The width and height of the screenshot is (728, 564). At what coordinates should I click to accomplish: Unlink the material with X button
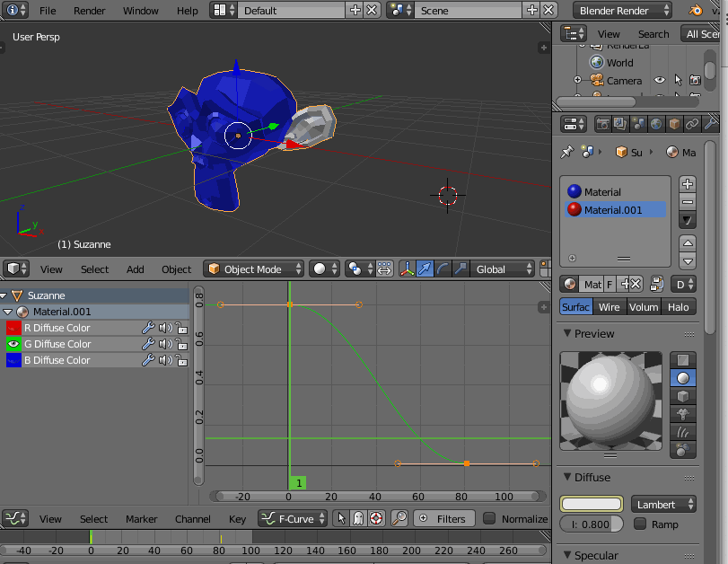pos(636,284)
